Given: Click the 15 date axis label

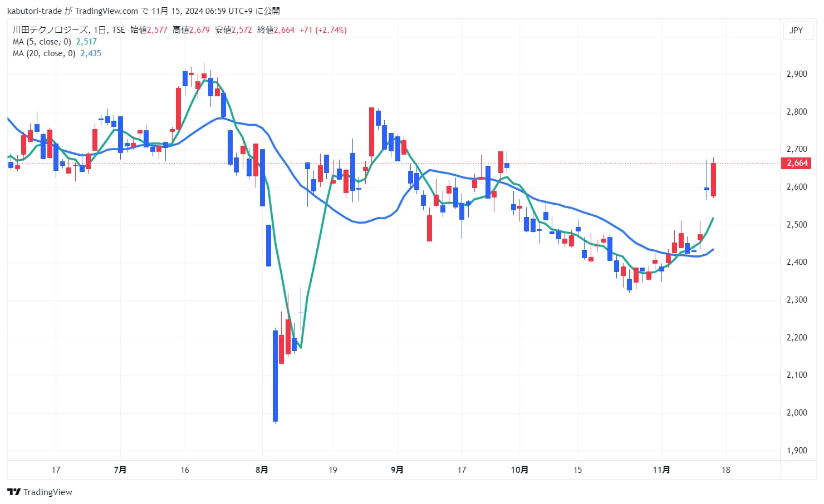Looking at the screenshot, I should pyautogui.click(x=577, y=470).
